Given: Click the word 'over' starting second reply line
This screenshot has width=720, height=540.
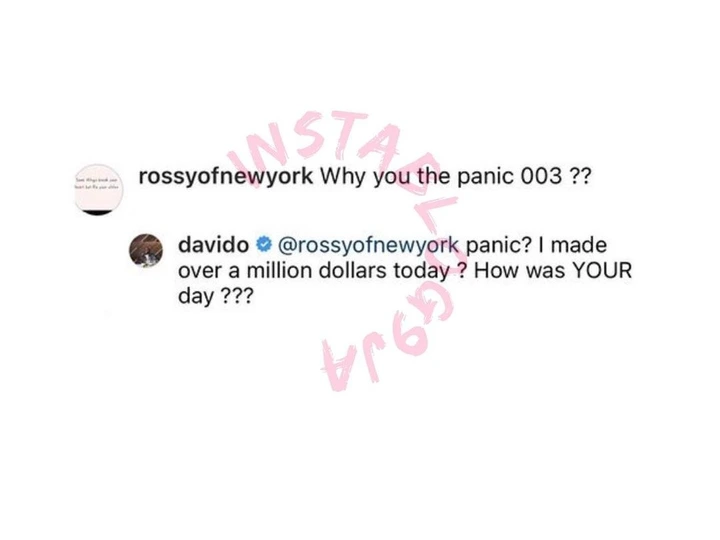Looking at the screenshot, I should pyautogui.click(x=200, y=271).
